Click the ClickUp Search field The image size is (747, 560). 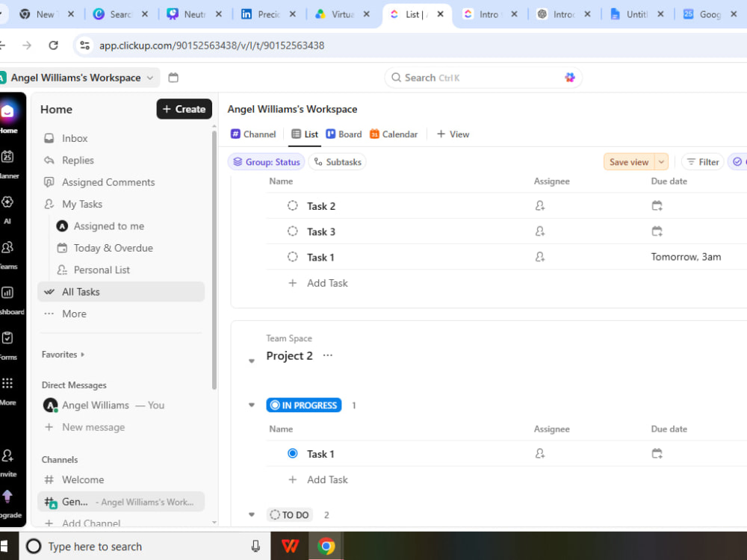(483, 78)
